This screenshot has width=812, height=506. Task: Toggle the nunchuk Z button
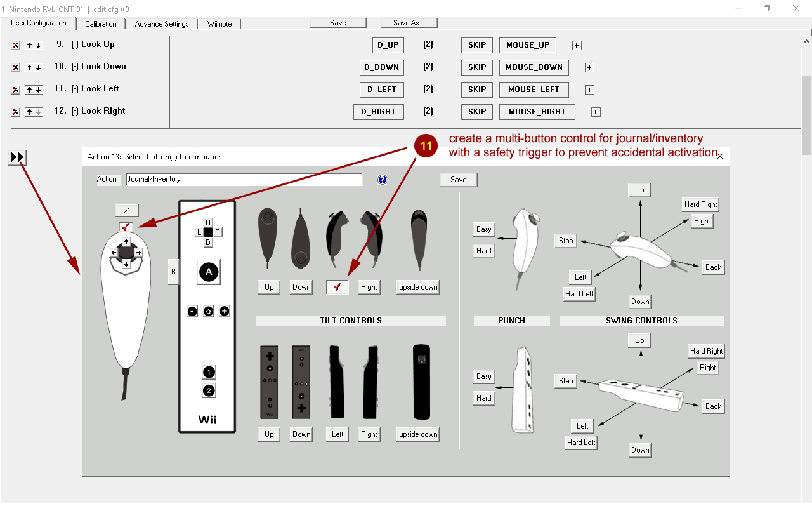126,210
